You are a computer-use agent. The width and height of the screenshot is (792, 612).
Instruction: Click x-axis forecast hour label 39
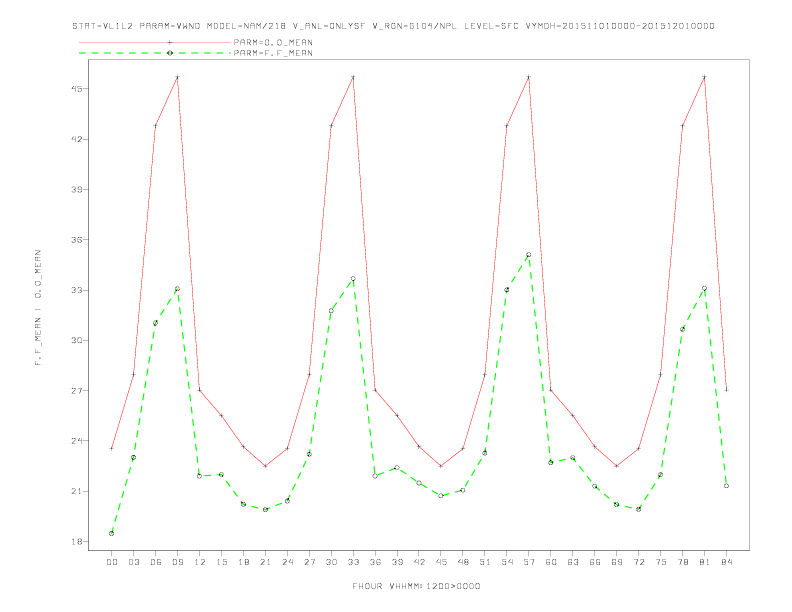(x=397, y=562)
